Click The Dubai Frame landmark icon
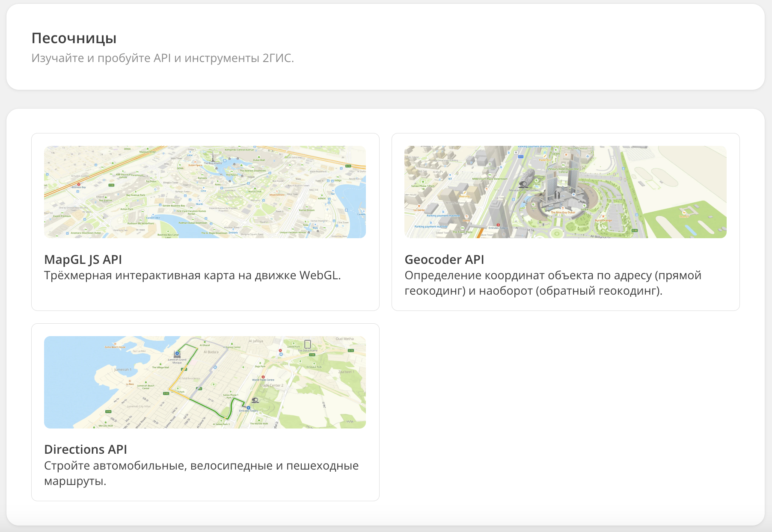Screen dimensions: 772x532 click(307, 344)
